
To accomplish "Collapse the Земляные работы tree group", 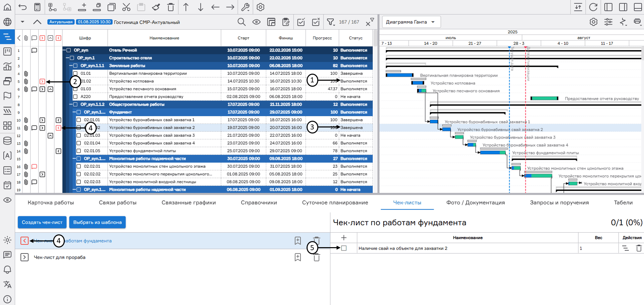I will [x=71, y=66].
